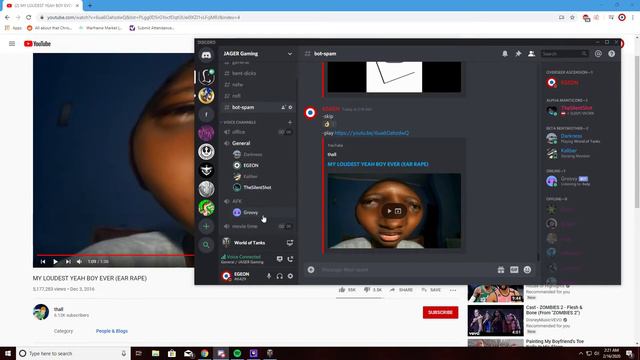Open the Sonic avatar server in Discord

[x=206, y=96]
